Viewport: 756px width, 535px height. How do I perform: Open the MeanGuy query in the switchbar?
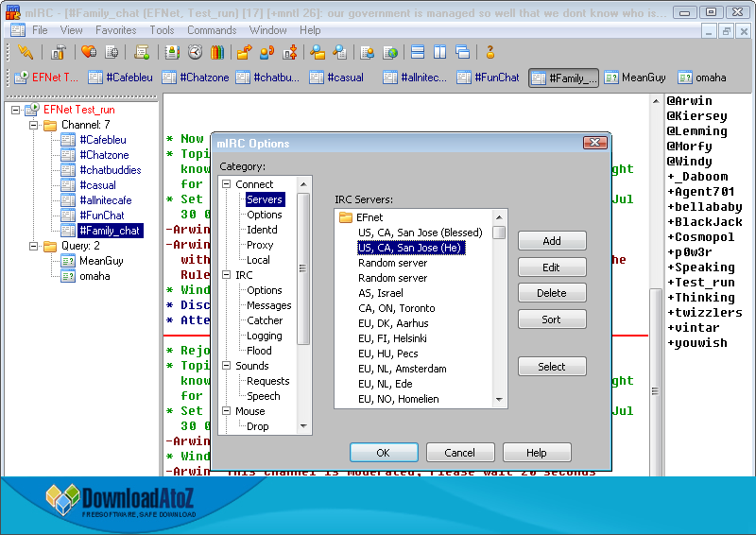click(635, 78)
